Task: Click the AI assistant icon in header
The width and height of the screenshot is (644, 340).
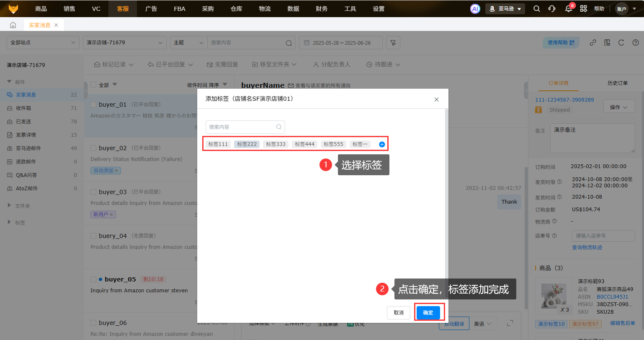Action: pos(475,9)
